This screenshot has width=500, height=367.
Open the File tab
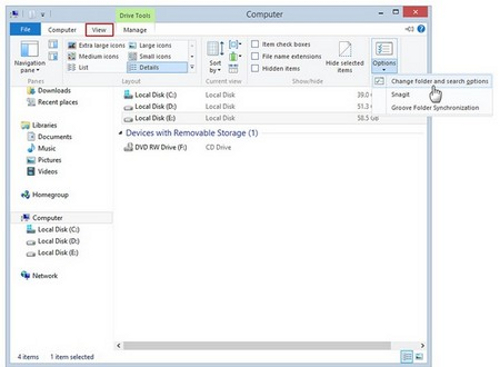pos(25,29)
